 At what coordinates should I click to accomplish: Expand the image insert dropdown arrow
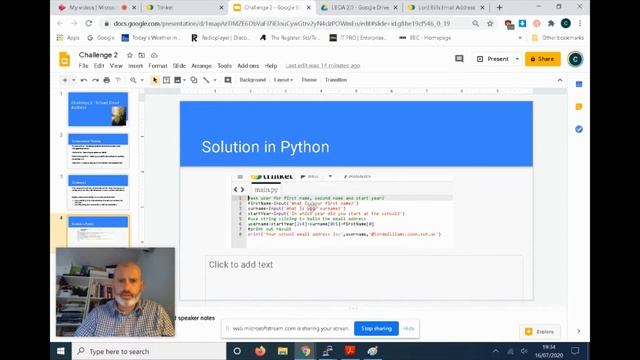point(184,80)
